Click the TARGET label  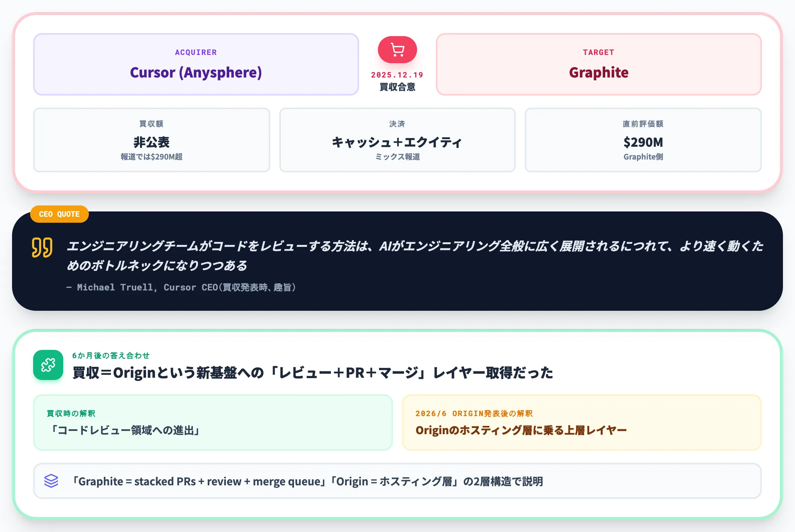coord(599,52)
